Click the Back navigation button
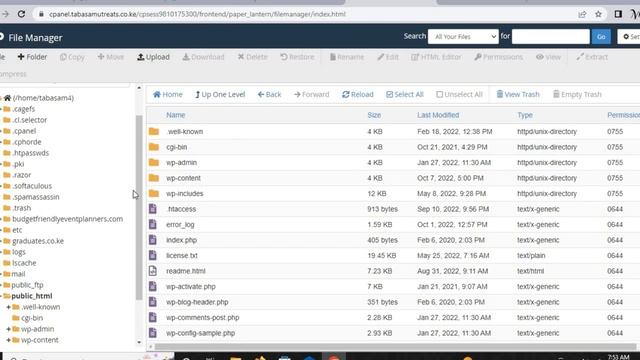The width and height of the screenshot is (640, 360). (x=269, y=94)
